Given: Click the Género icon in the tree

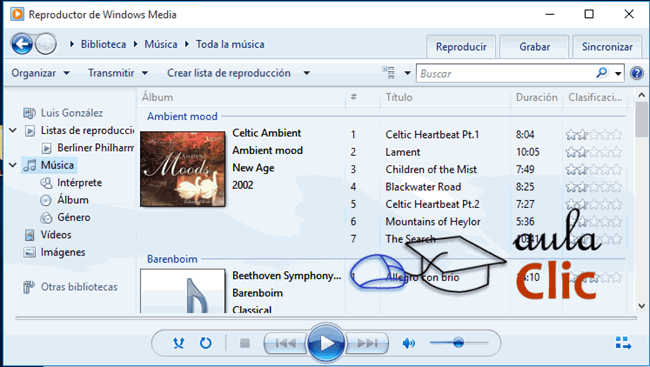Looking at the screenshot, I should tap(46, 218).
